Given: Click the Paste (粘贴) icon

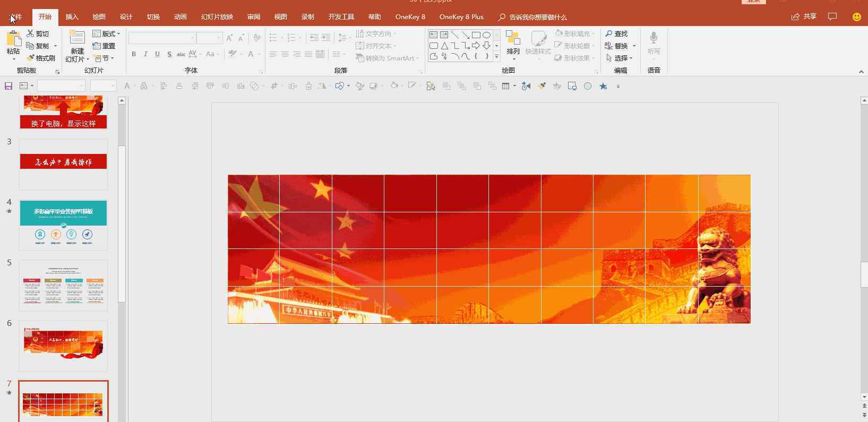Looking at the screenshot, I should 13,38.
